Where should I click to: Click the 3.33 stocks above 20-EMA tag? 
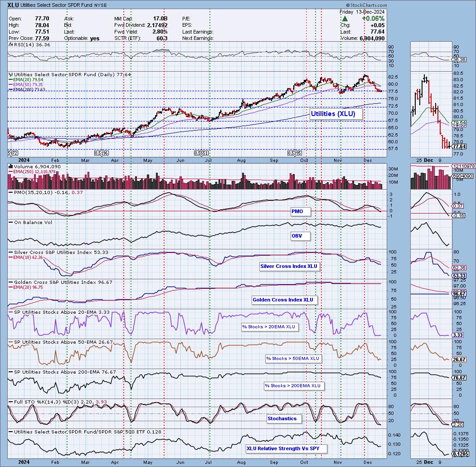(457, 335)
